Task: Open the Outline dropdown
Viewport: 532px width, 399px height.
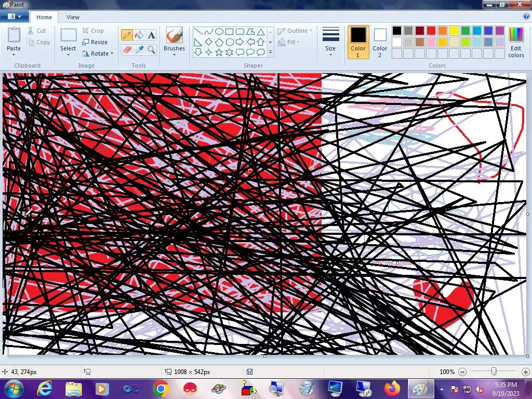Action: [295, 31]
